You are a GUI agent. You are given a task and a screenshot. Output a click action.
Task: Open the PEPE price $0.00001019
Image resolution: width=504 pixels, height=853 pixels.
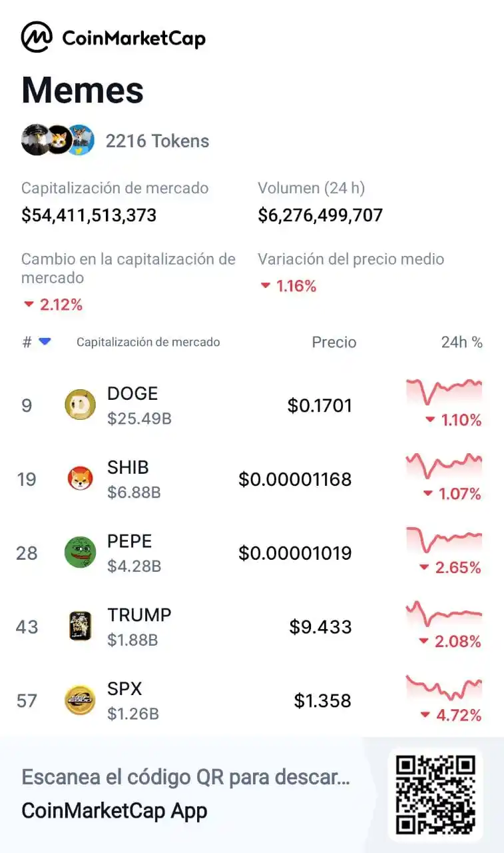point(295,553)
